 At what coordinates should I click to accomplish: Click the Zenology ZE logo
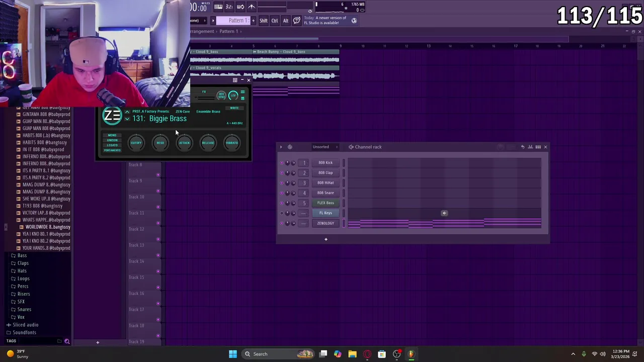point(112,116)
